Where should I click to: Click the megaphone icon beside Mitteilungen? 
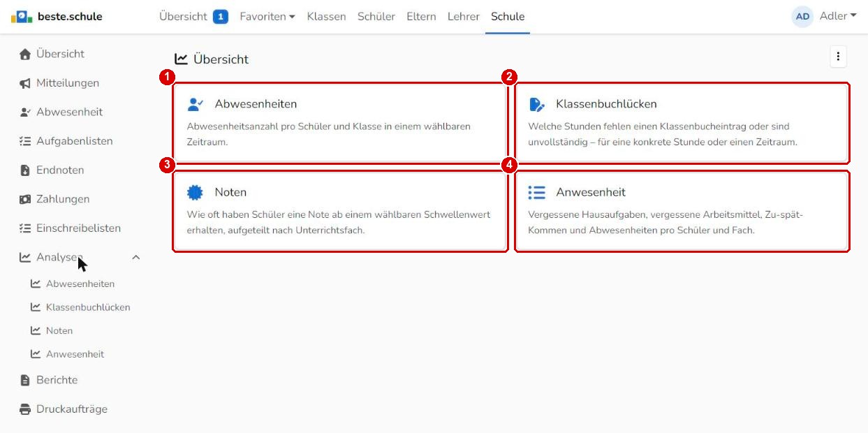[25, 84]
